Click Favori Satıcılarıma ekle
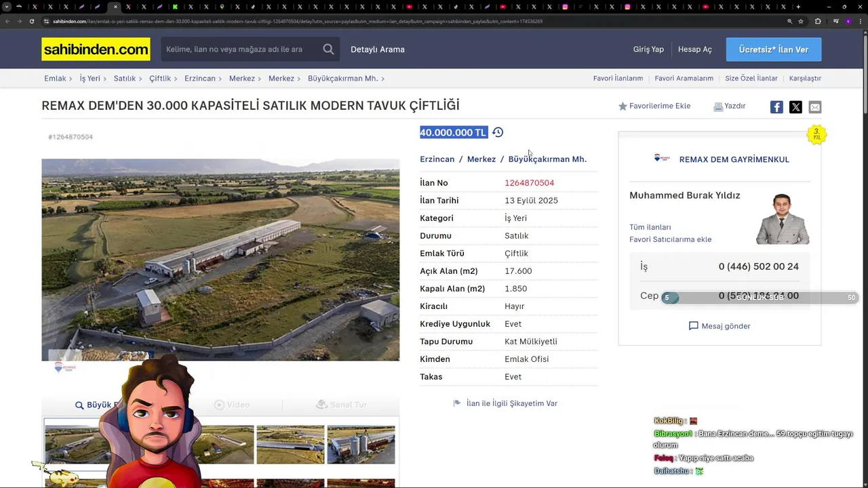Viewport: 868px width, 488px height. point(670,239)
